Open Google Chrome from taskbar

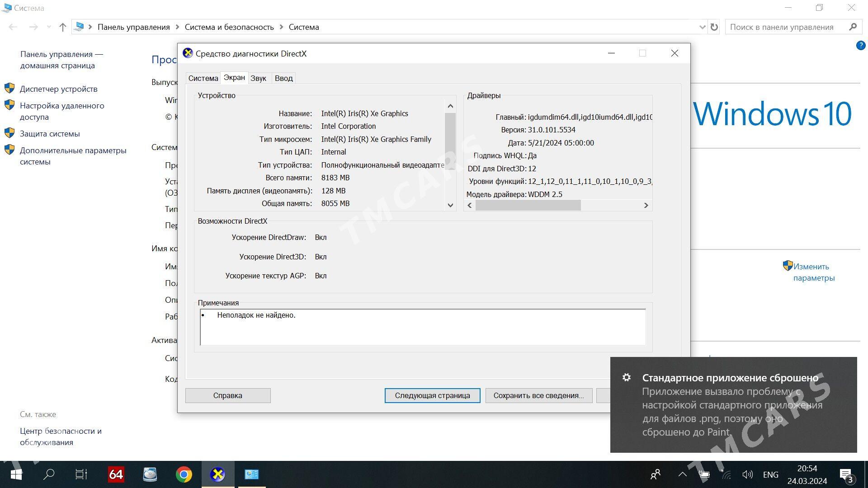(184, 474)
